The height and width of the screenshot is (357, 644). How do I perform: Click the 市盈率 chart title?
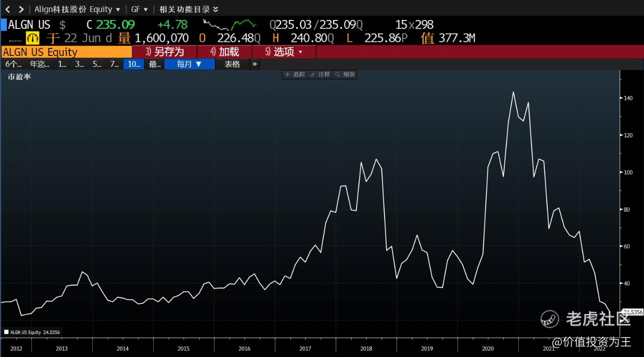click(19, 76)
